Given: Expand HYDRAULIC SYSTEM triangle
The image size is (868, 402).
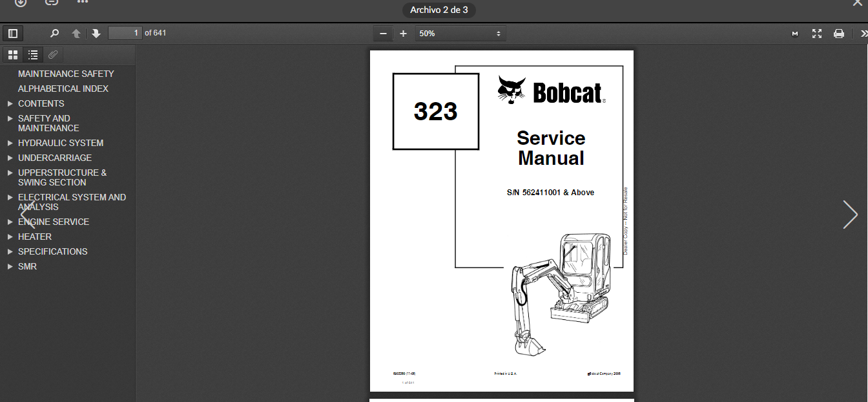Looking at the screenshot, I should click(10, 143).
